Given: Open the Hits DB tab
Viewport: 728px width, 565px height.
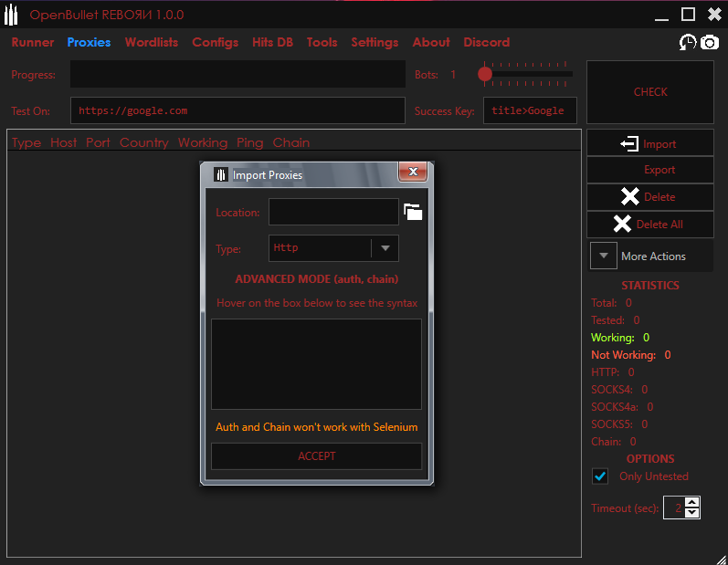Looking at the screenshot, I should (x=272, y=42).
